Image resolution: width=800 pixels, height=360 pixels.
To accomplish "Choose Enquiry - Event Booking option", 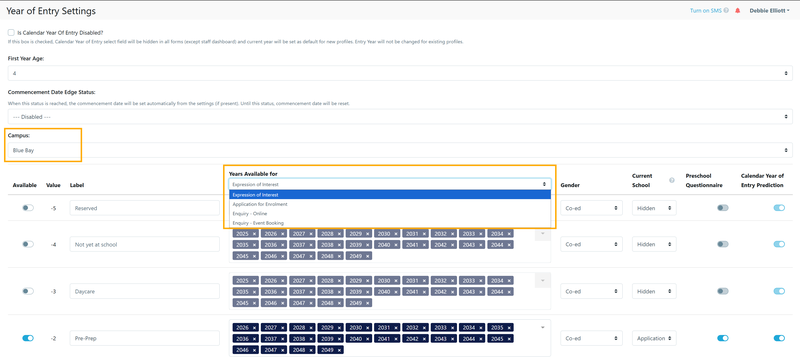I will coord(390,223).
